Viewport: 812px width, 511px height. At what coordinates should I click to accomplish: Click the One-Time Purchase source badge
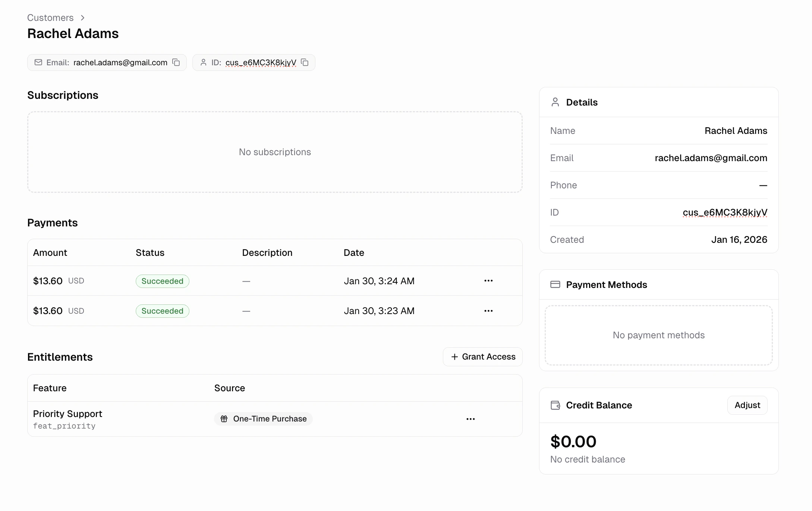263,419
